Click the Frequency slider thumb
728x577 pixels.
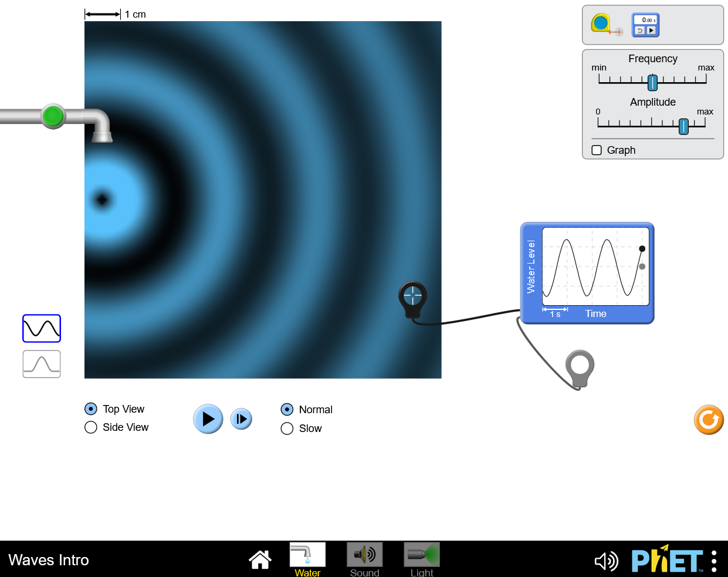pyautogui.click(x=652, y=83)
